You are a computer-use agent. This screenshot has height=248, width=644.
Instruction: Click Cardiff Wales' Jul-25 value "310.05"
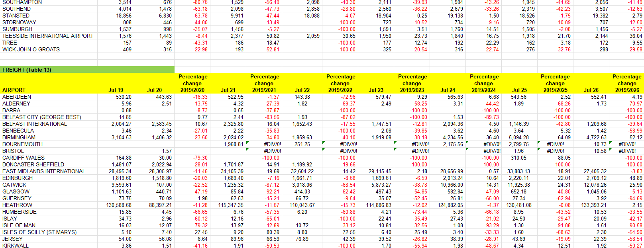coord(518,158)
